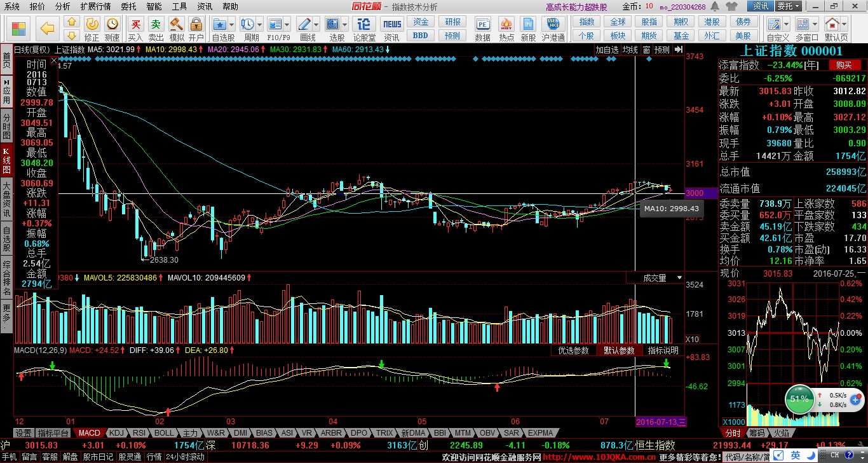Open the 研报 research reports button
The height and width of the screenshot is (463, 868).
pos(452,22)
